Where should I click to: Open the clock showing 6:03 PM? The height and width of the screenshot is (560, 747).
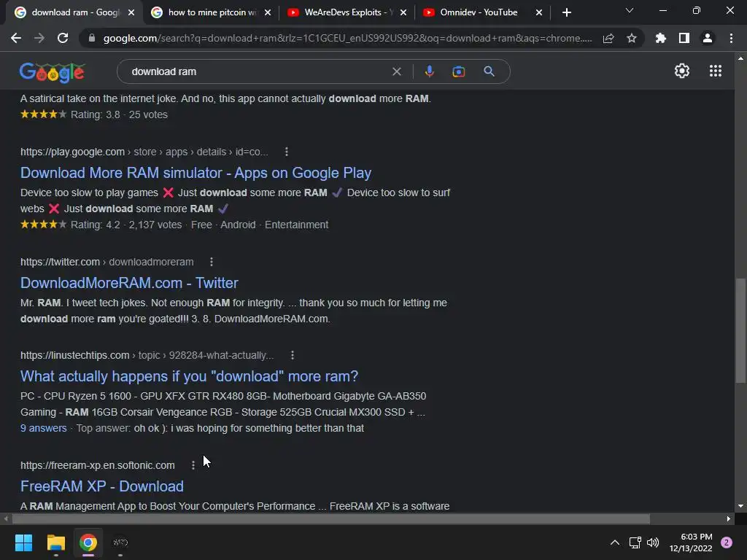[691, 542]
